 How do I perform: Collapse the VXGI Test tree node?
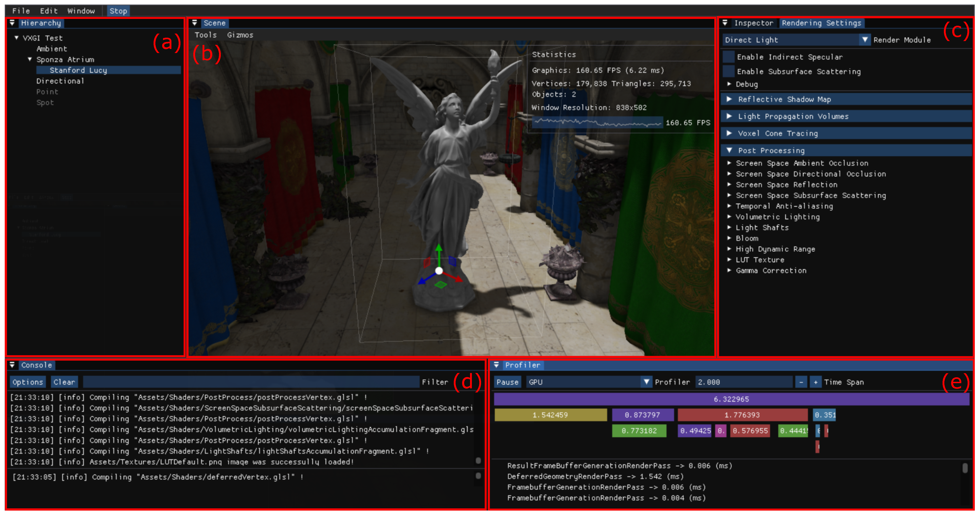[x=16, y=38]
